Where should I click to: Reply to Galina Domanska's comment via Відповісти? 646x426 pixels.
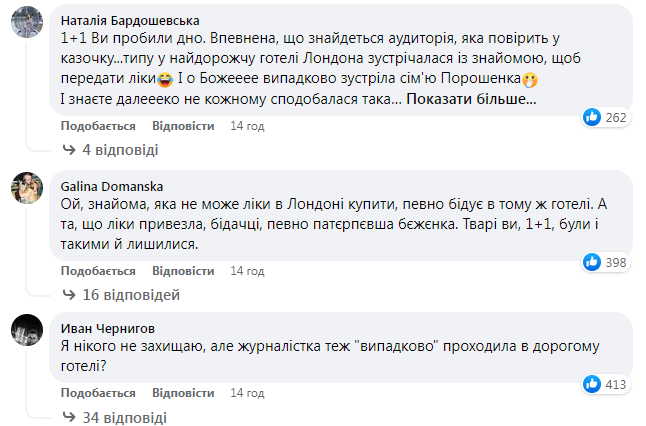[x=183, y=270]
